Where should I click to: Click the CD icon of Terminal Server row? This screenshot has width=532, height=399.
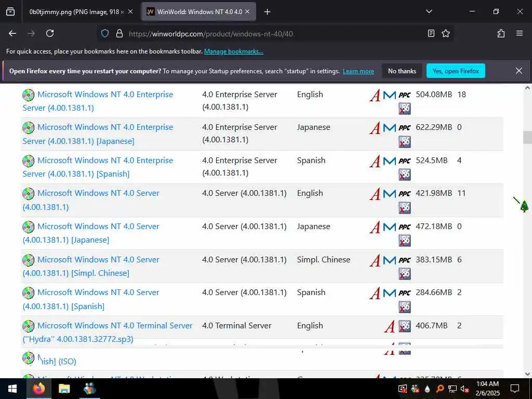pyautogui.click(x=29, y=326)
